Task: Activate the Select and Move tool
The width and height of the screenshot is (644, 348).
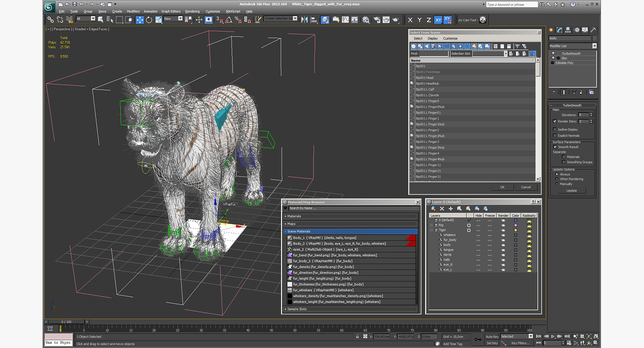Action: (x=140, y=20)
